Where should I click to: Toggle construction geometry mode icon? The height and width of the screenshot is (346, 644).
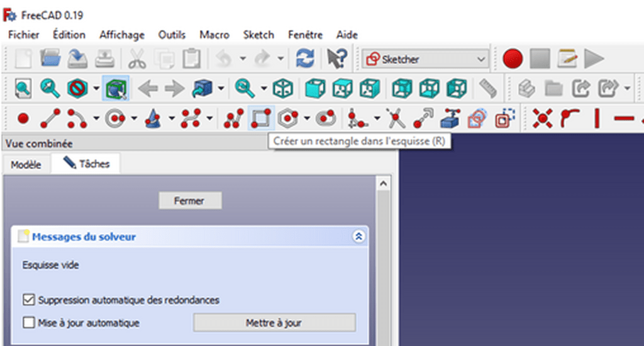(x=504, y=119)
